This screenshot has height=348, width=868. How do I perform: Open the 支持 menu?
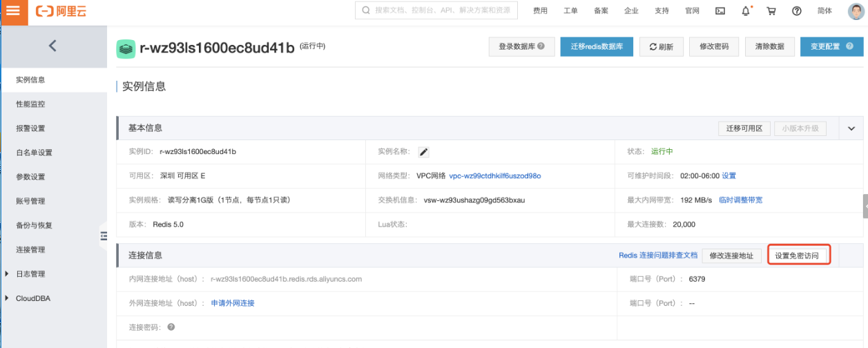click(x=662, y=11)
